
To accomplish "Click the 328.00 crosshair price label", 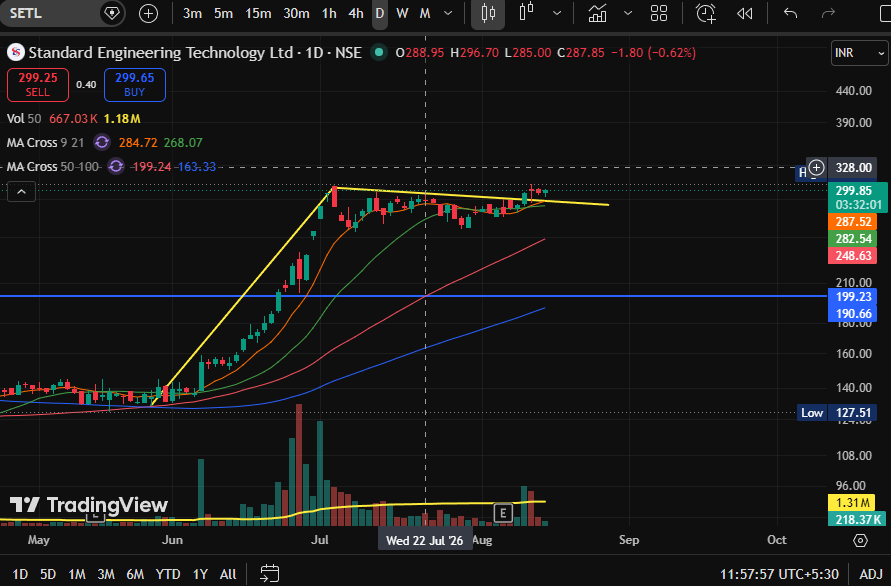I will pyautogui.click(x=853, y=168).
